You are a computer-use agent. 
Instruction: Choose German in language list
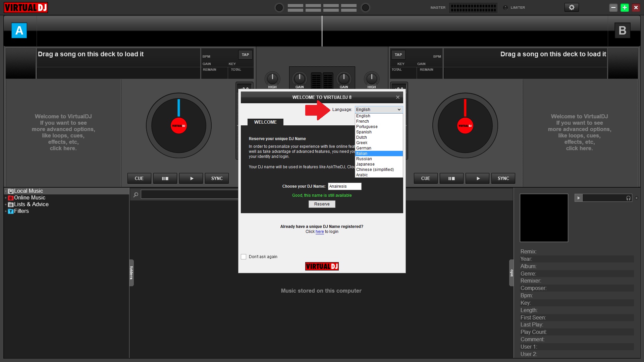click(x=379, y=148)
